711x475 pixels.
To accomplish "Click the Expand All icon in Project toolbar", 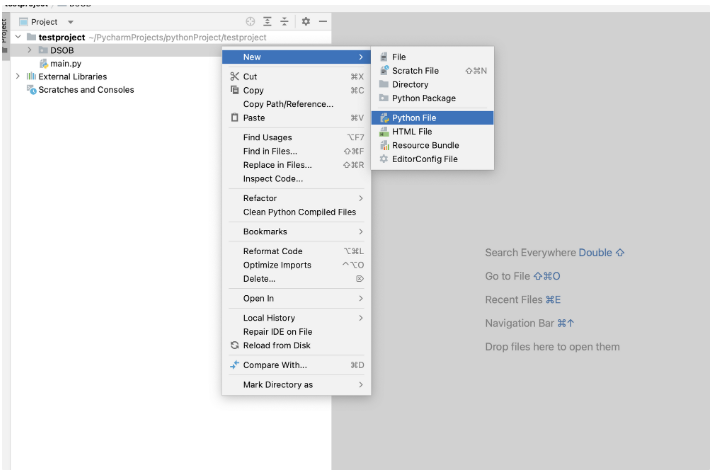I will tap(268, 21).
